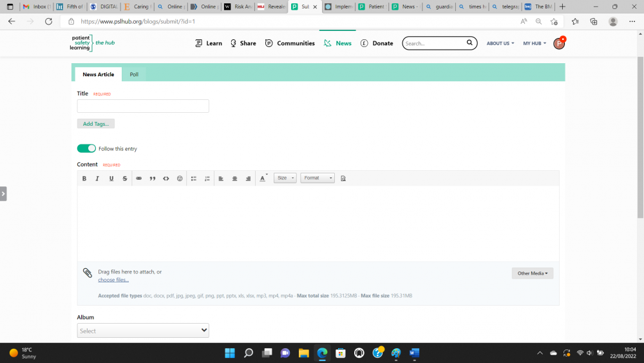Click the browser address bar URL
The width and height of the screenshot is (644, 363).
coord(138,21)
